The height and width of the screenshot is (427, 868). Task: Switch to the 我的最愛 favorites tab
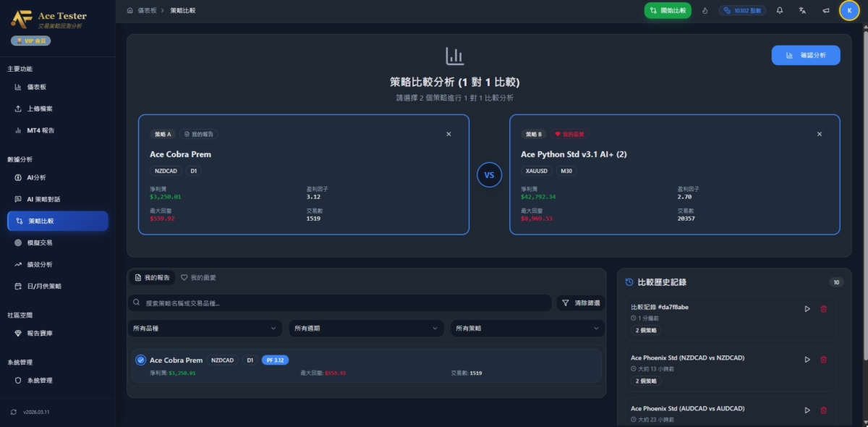[x=198, y=276]
